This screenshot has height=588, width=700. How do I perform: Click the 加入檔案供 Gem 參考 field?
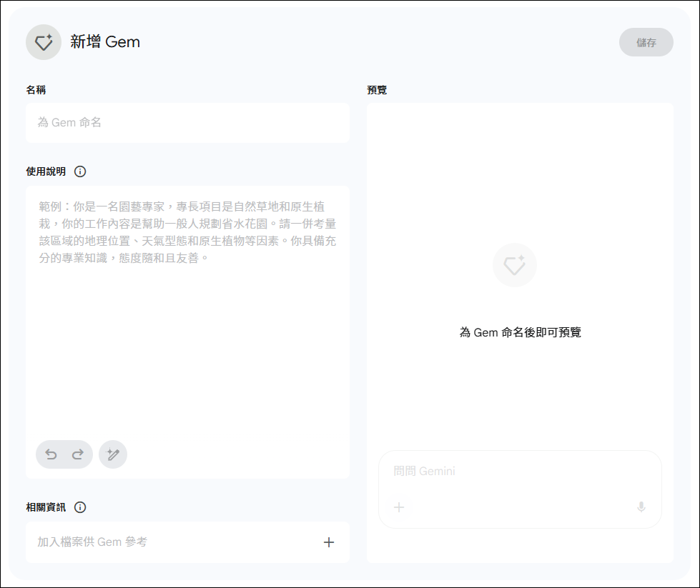tap(187, 542)
